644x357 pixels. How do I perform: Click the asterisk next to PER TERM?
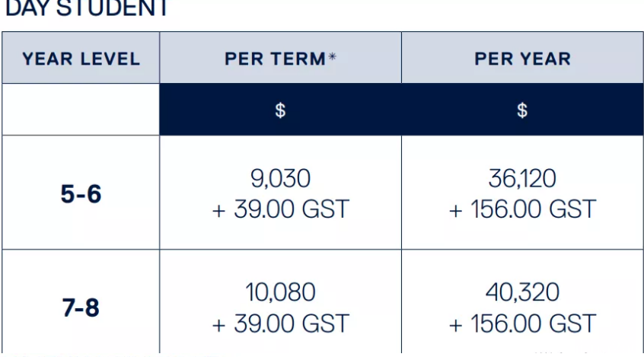point(332,56)
